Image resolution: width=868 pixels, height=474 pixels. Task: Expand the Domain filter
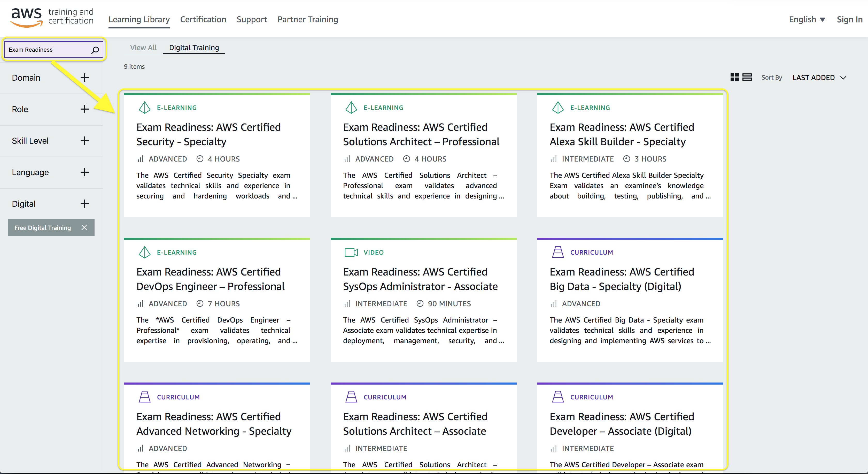click(84, 78)
